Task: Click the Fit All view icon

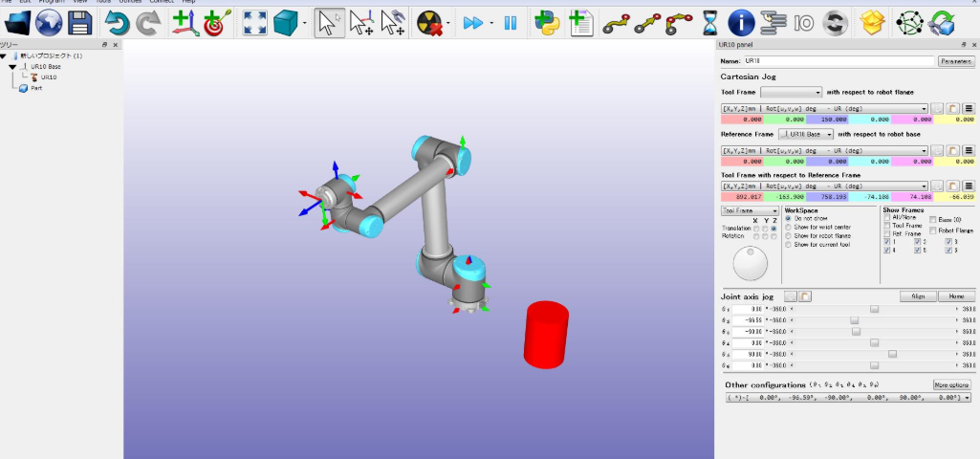Action: pyautogui.click(x=254, y=23)
